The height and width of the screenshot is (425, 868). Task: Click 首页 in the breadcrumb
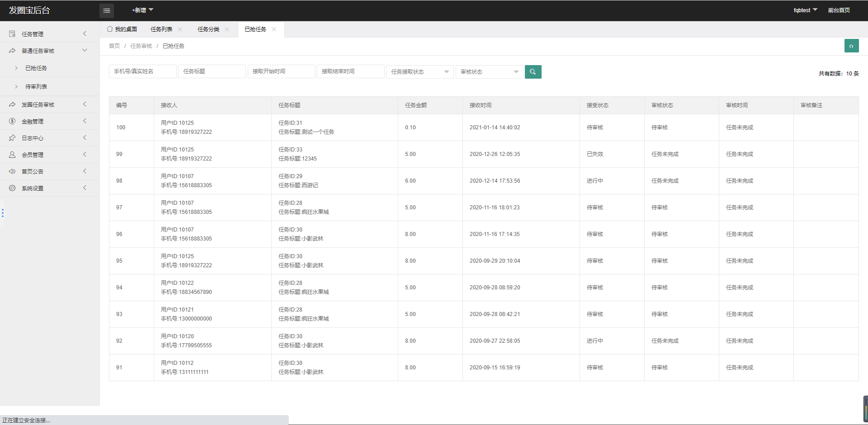pos(114,46)
